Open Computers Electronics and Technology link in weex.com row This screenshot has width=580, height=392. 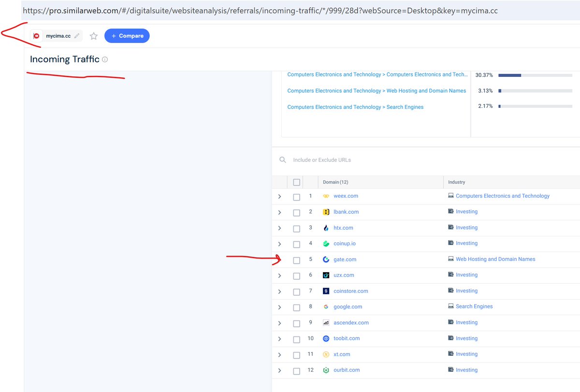pos(503,196)
